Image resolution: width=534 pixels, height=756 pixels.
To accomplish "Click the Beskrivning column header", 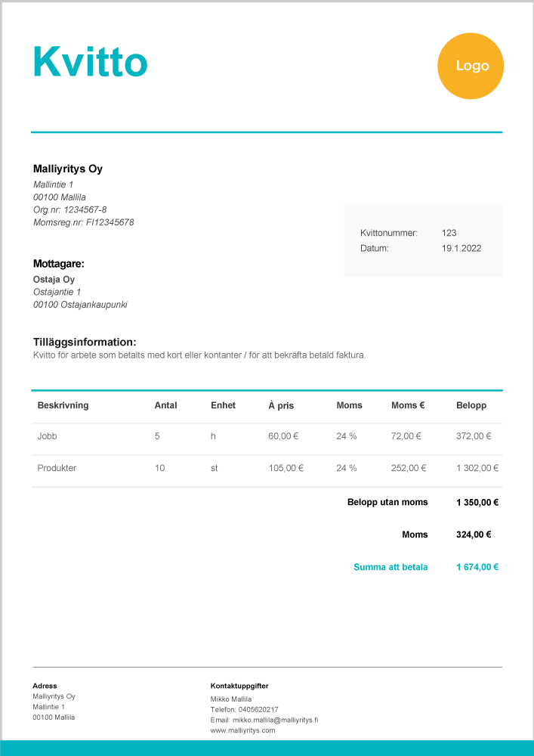I will [63, 405].
